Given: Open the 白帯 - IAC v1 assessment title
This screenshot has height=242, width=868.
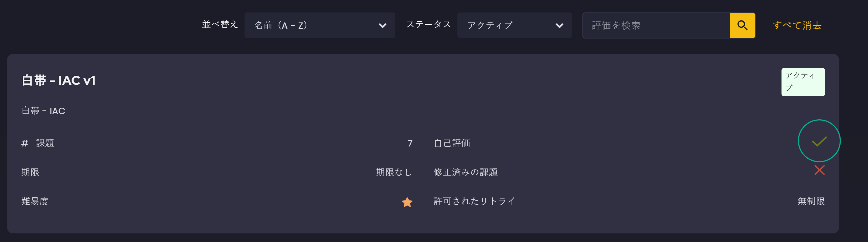Looking at the screenshot, I should coord(58,81).
